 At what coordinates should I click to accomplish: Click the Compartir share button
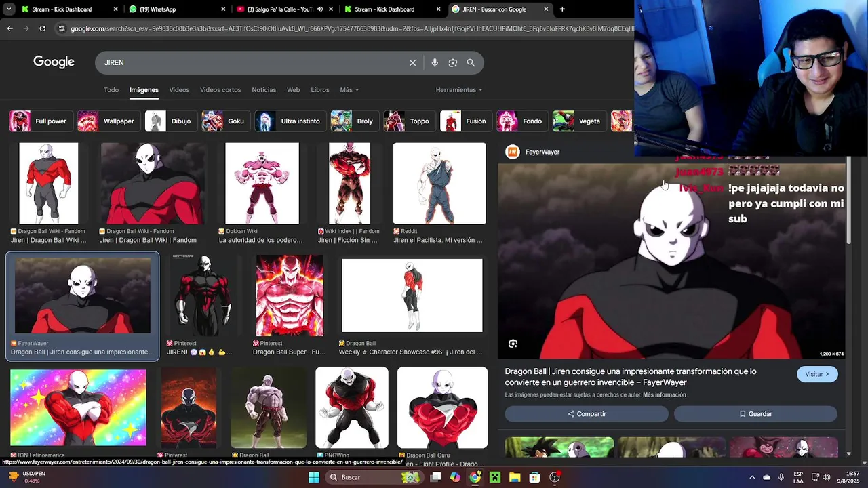587,414
